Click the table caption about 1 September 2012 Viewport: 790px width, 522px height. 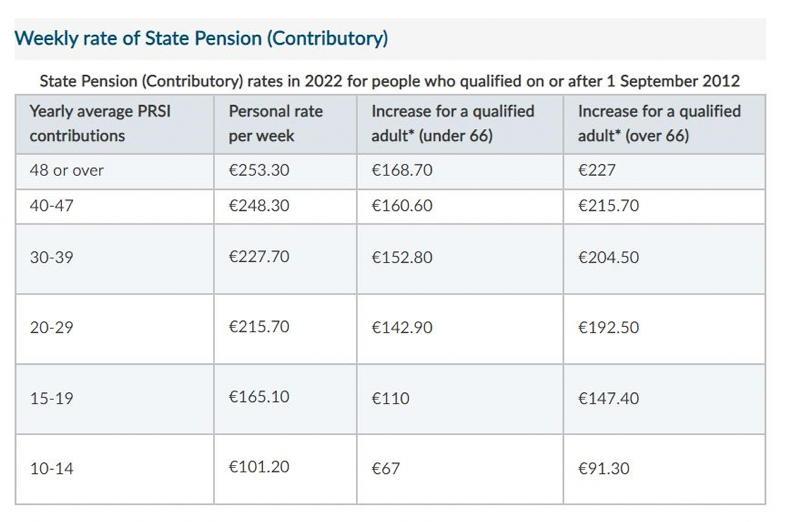point(389,80)
